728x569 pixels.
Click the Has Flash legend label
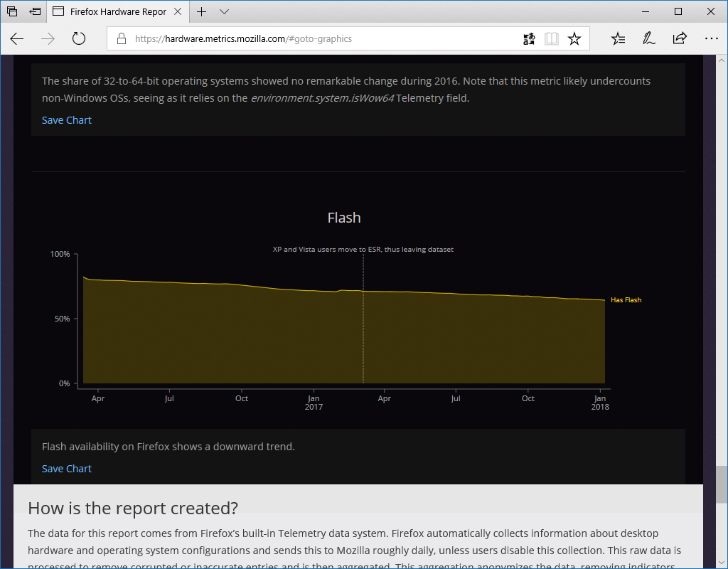pyautogui.click(x=626, y=300)
